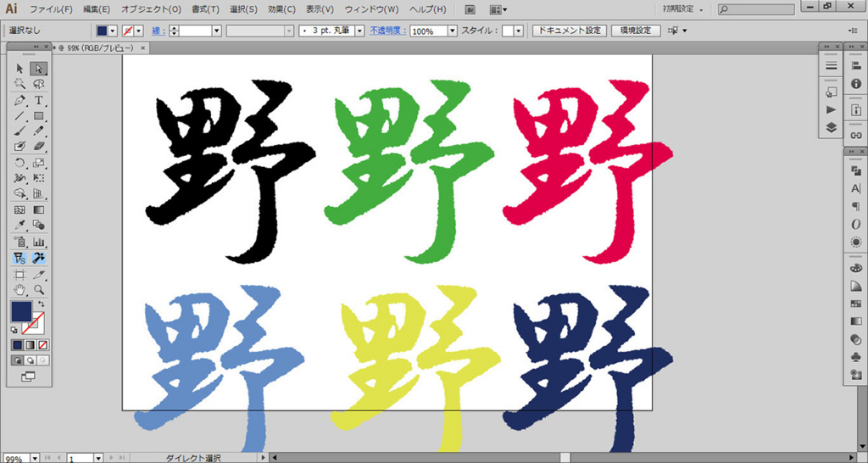The height and width of the screenshot is (463, 868).
Task: Select the Paintbrush tool
Action: (x=20, y=131)
